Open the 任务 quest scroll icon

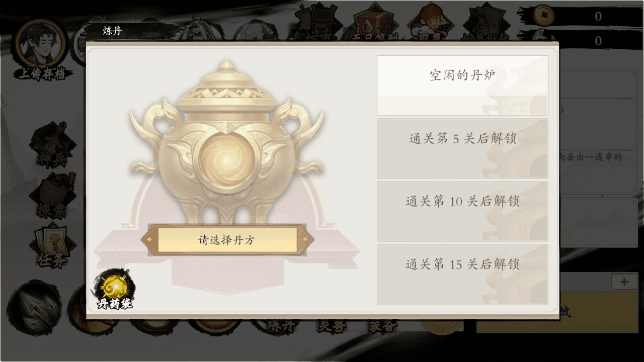click(52, 246)
